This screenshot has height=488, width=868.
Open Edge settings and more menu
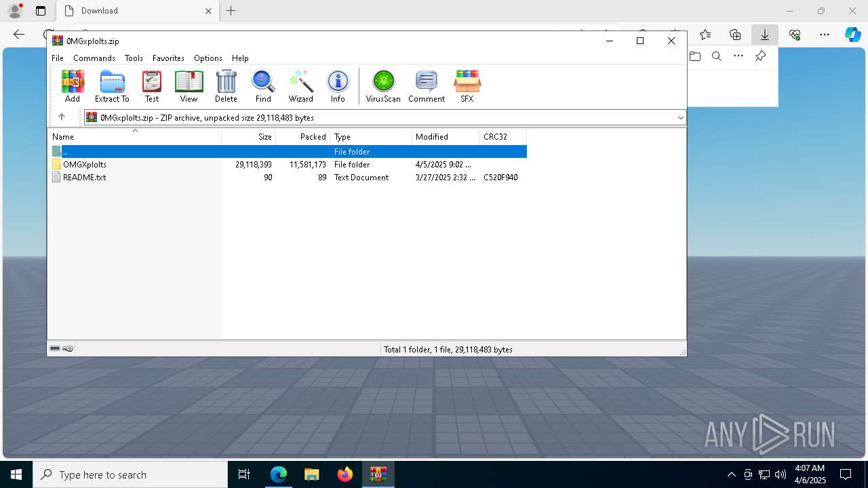[824, 35]
